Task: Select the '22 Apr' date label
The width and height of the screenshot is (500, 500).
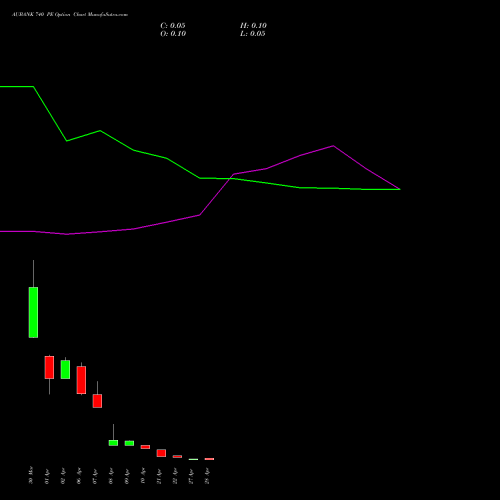Action: (175, 476)
